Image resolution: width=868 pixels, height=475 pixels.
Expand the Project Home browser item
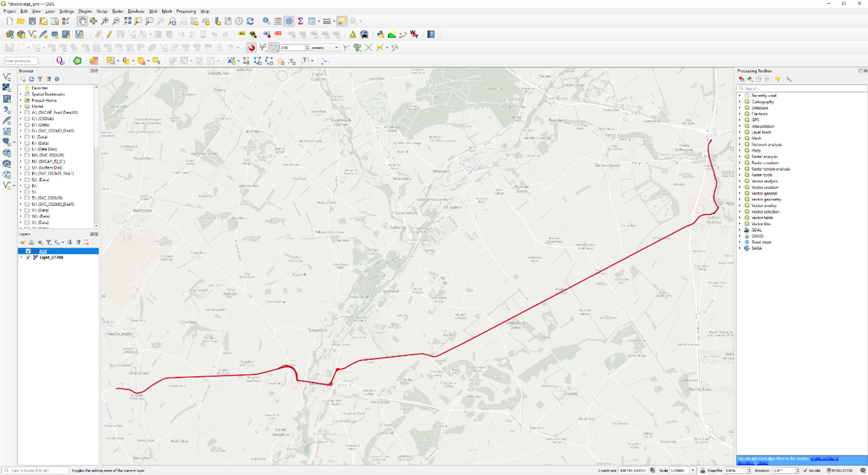(x=21, y=100)
